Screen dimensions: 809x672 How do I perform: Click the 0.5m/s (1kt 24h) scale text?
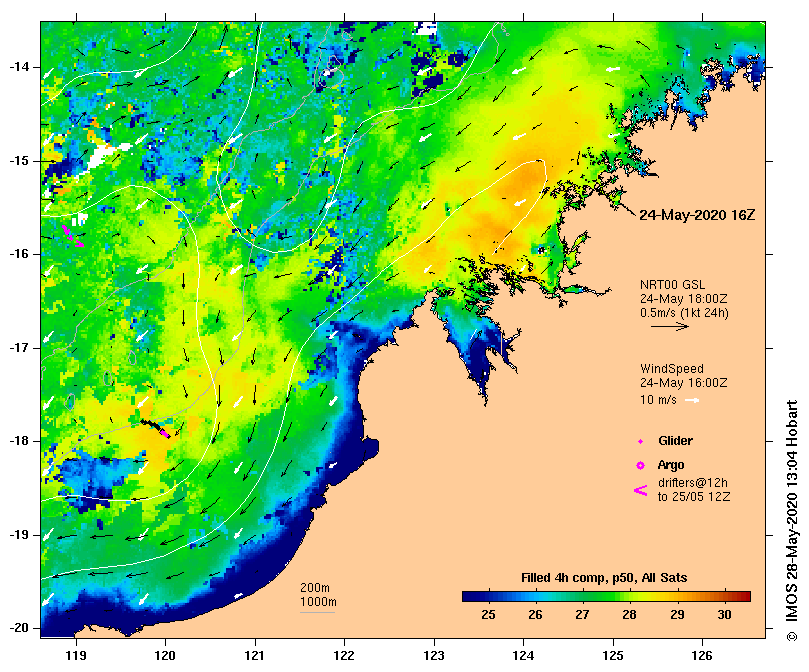coord(684,313)
